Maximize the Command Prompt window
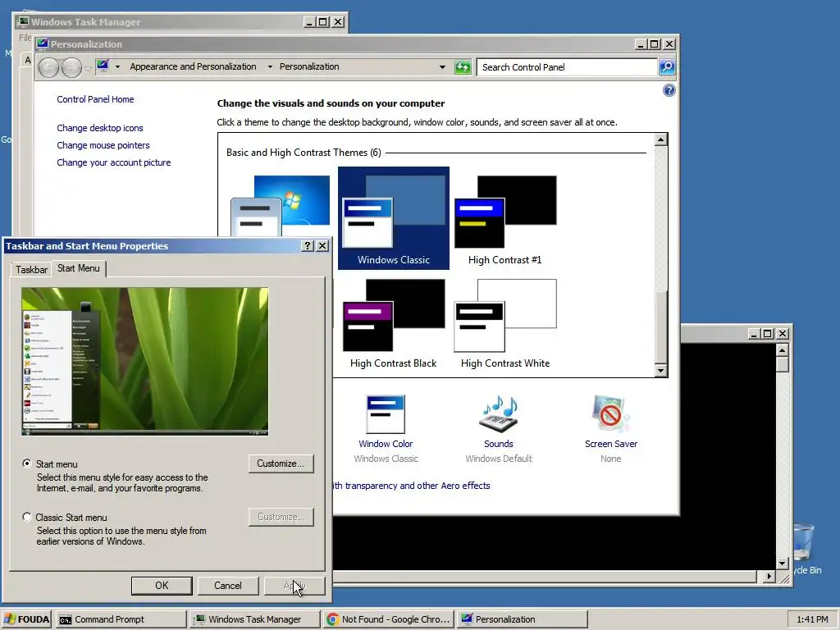This screenshot has height=630, width=840. [x=767, y=333]
